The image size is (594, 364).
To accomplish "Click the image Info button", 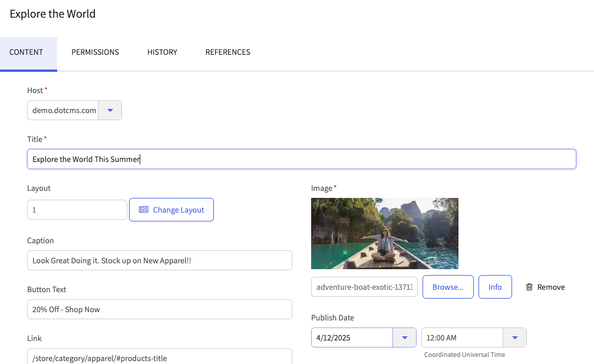I will [x=495, y=287].
